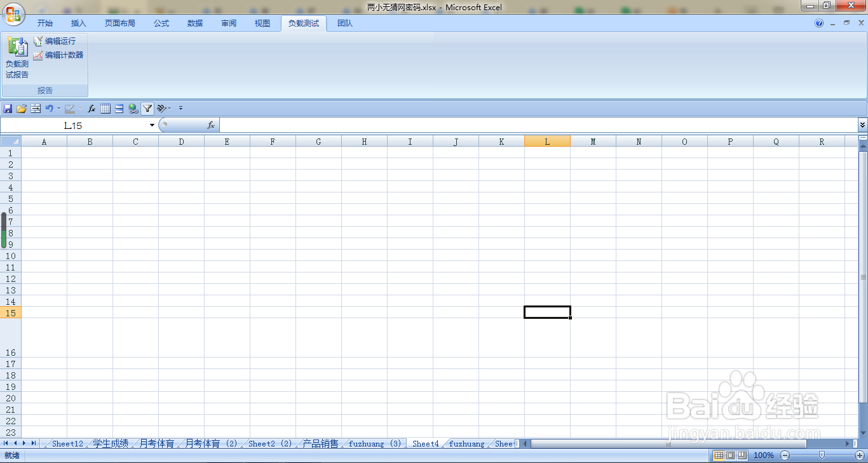The width and height of the screenshot is (868, 463).
Task: Expand the Name Box dropdown
Action: pyautogui.click(x=152, y=125)
